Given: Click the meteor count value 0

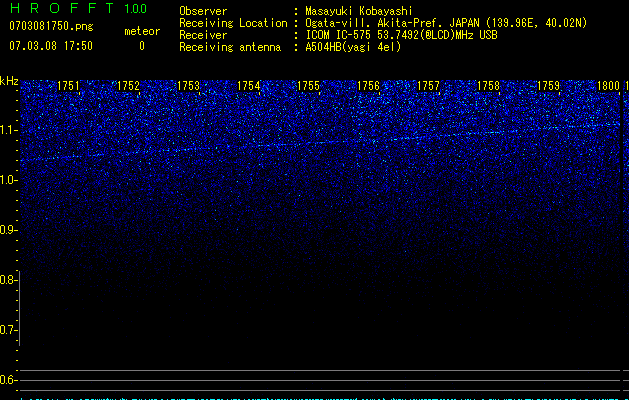Looking at the screenshot, I should pos(142,46).
